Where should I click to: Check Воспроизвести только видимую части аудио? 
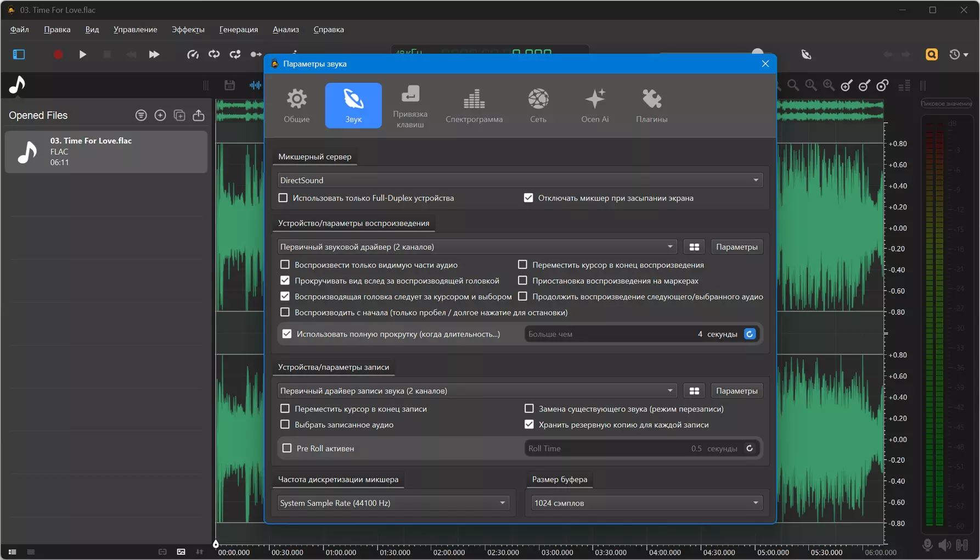point(285,265)
